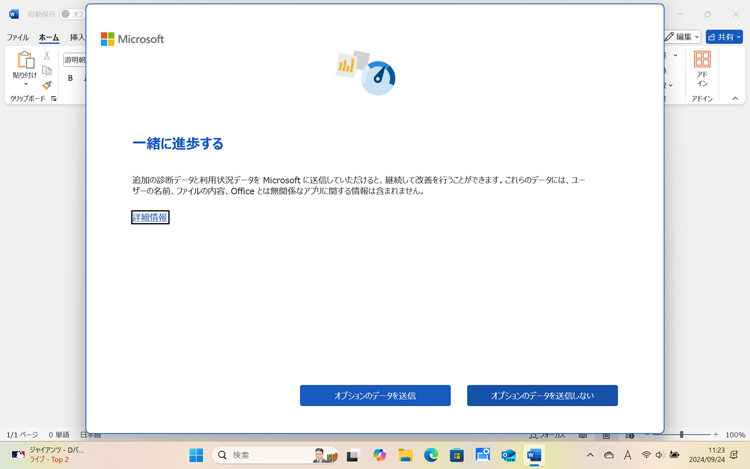The height and width of the screenshot is (469, 750).
Task: Open the 詳細情報 link
Action: click(150, 217)
